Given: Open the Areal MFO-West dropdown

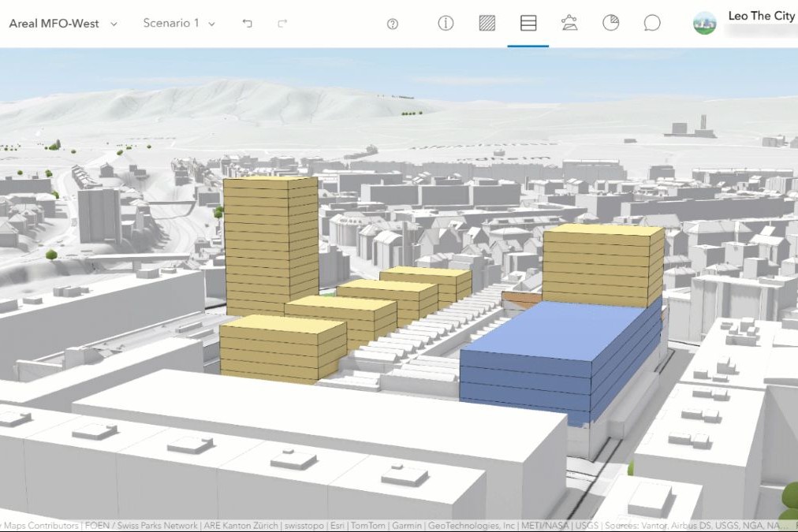Looking at the screenshot, I should (113, 24).
